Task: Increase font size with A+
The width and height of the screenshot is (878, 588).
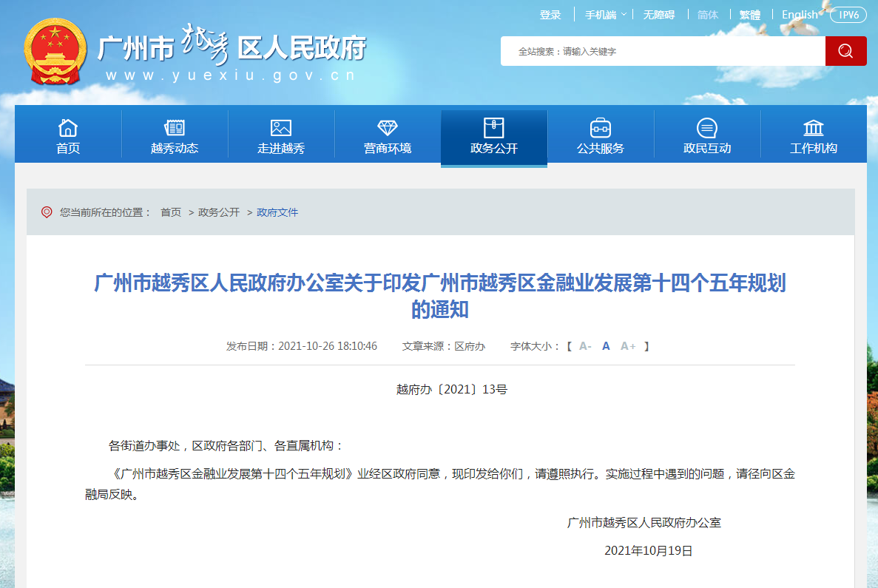Action: 628,346
